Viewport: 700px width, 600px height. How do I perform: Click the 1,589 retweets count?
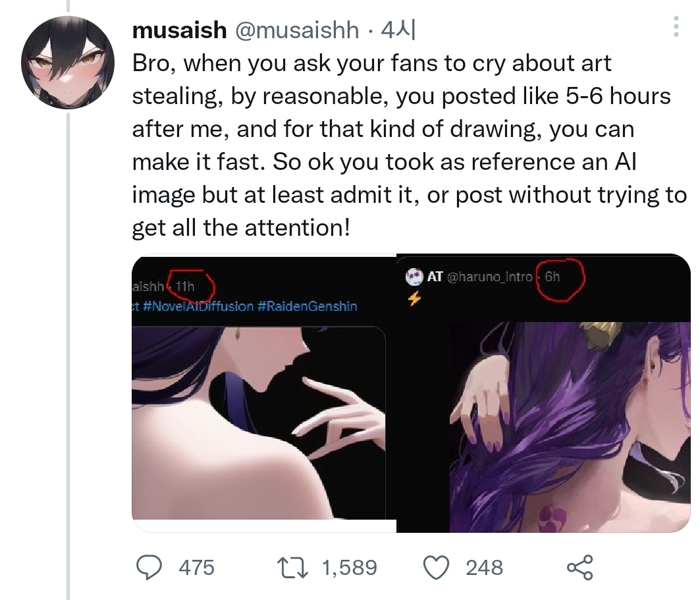click(348, 567)
